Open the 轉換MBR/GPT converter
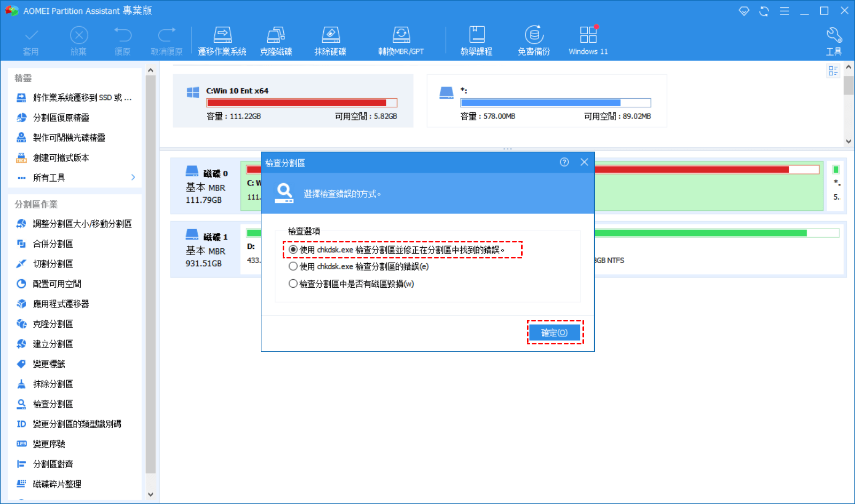 click(x=401, y=41)
